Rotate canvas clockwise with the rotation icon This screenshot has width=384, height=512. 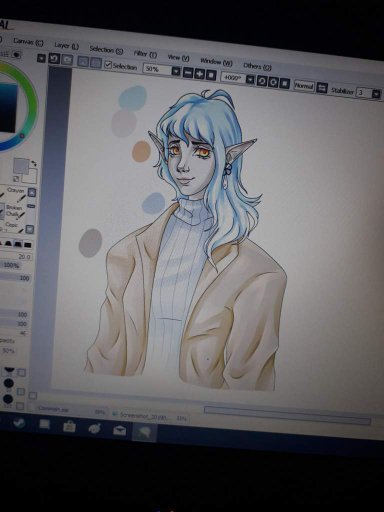point(273,82)
